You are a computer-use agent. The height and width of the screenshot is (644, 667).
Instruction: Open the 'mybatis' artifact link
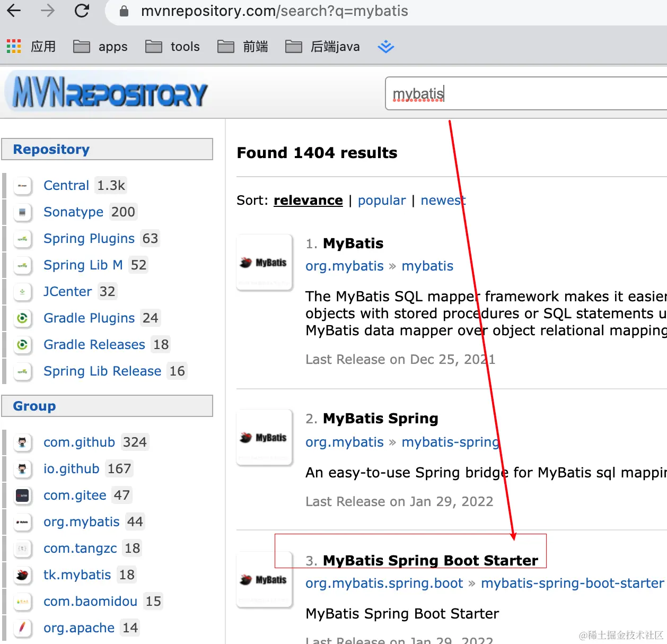(427, 266)
